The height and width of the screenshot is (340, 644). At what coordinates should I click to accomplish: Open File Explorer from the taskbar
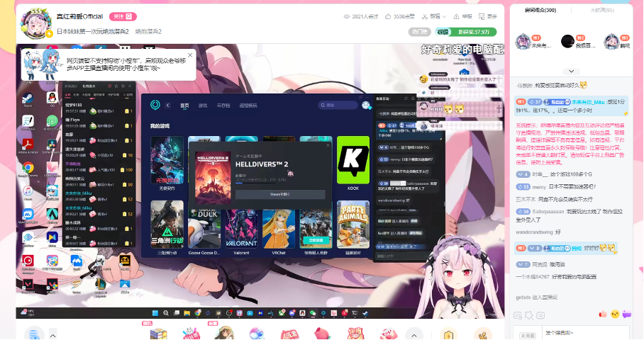tap(187, 313)
